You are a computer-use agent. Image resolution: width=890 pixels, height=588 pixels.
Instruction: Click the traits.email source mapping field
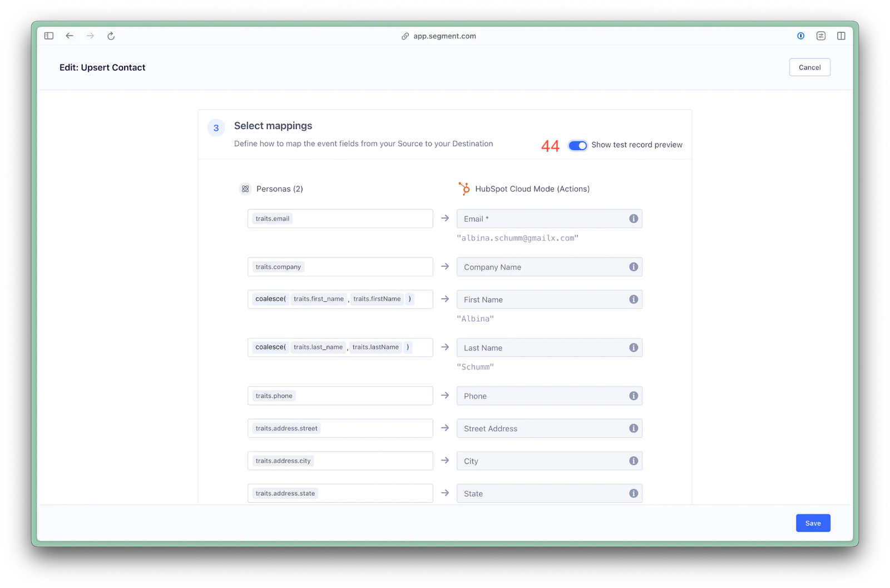pos(362,219)
